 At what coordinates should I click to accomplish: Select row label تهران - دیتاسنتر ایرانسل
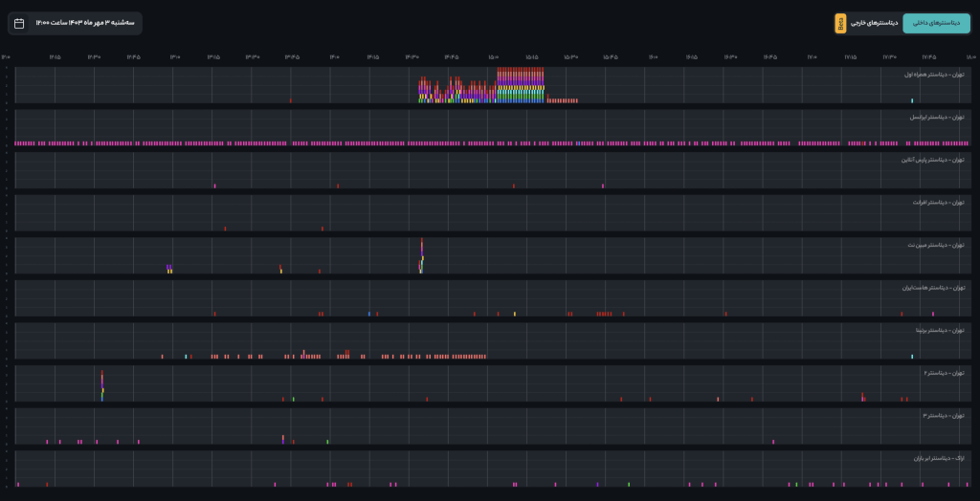coord(937,117)
